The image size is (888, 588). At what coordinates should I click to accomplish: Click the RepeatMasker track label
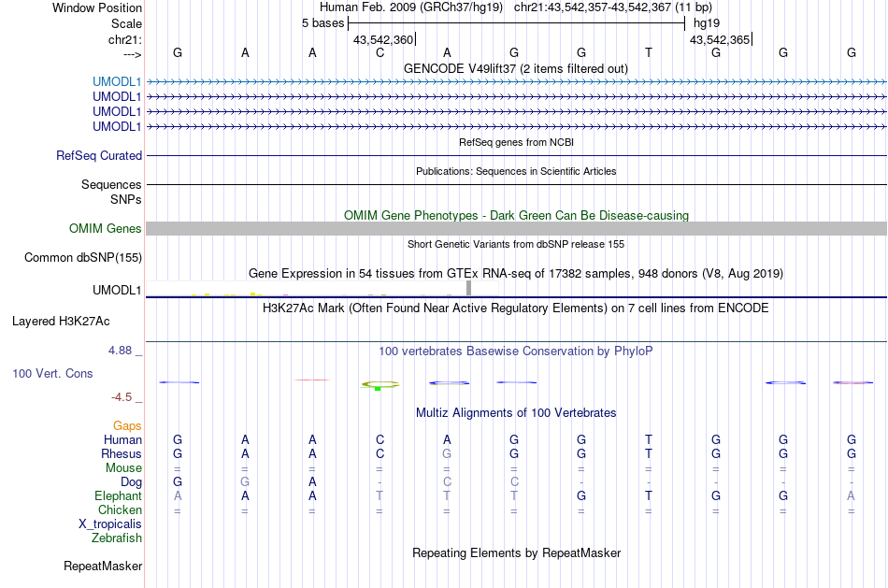[x=103, y=566]
